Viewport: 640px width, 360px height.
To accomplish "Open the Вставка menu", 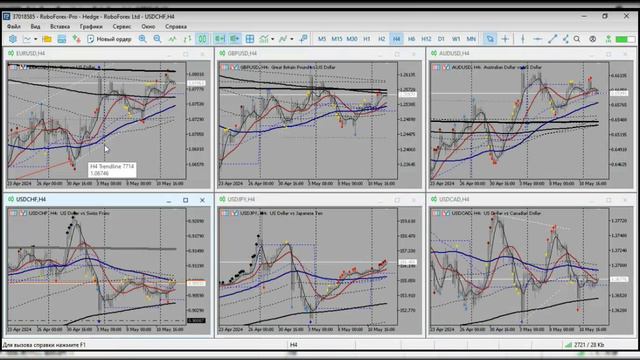I will point(60,27).
